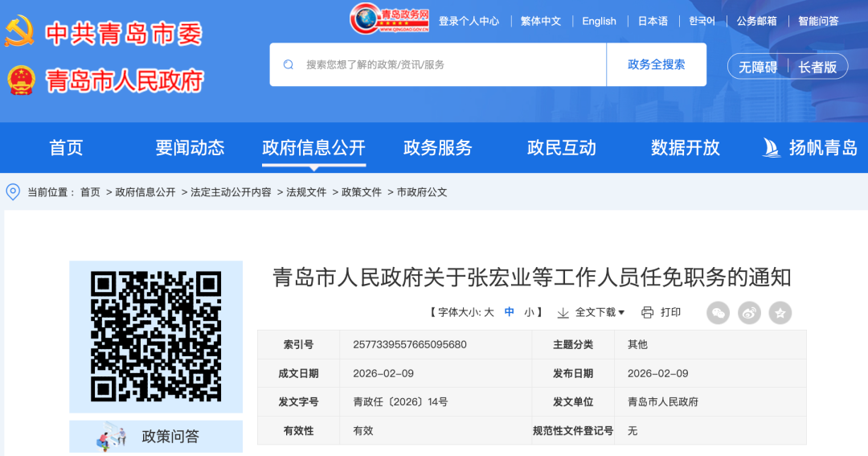The width and height of the screenshot is (868, 456).
Task: Click the 成文日期 value 2026-02-09
Action: tap(383, 373)
